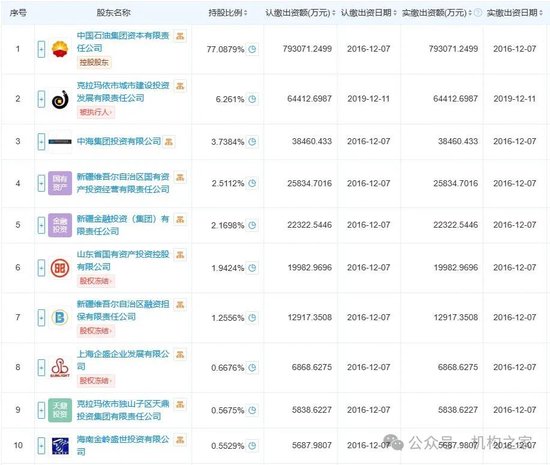
Task: Click equity structure icon beside 山东省国有资产投资控股
Action: coord(180,255)
